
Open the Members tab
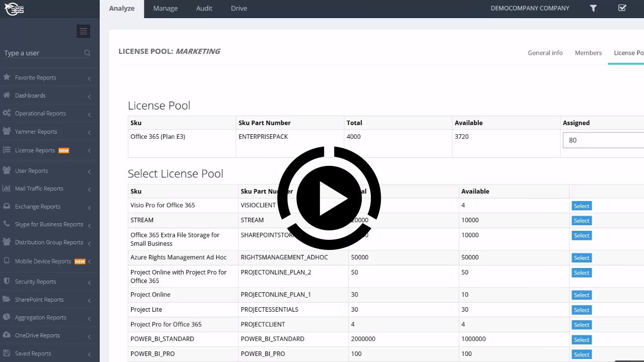(588, 53)
